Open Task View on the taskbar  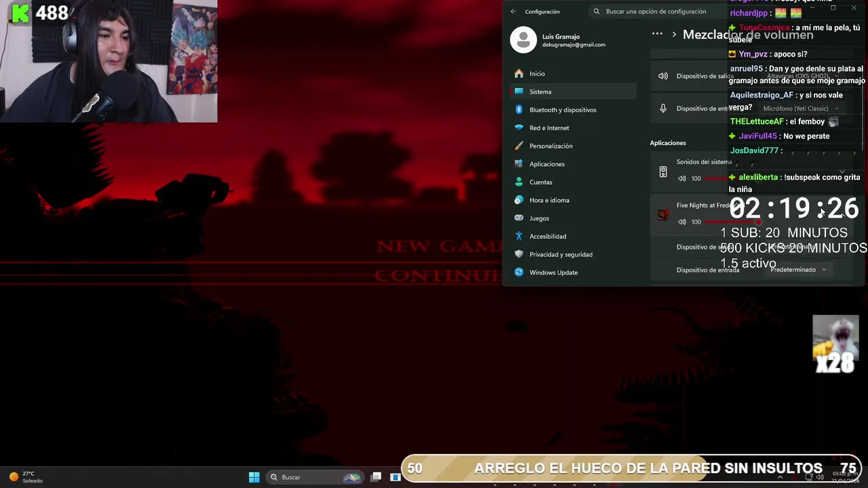click(376, 477)
